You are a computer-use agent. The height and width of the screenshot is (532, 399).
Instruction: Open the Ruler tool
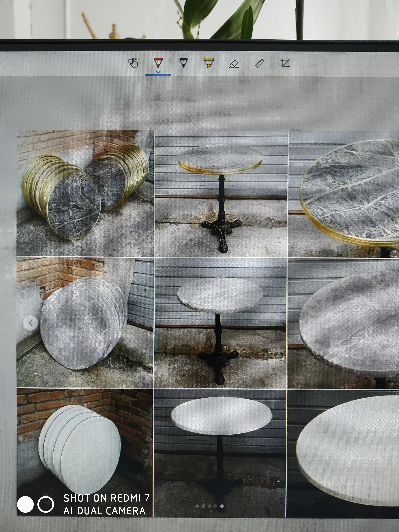tap(259, 63)
